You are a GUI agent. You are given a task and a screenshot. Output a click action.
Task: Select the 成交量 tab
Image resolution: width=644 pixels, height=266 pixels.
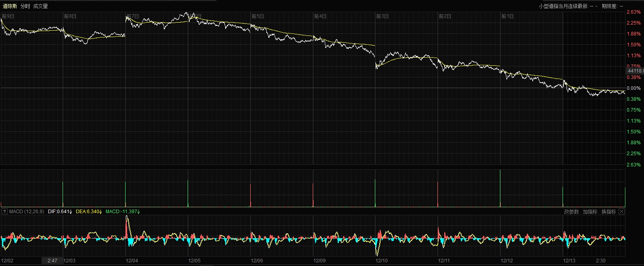pos(40,6)
